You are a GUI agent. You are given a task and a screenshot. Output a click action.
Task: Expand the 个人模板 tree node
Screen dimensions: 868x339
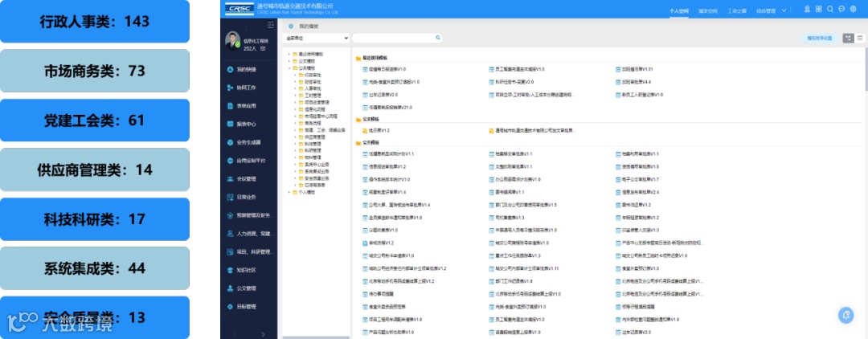(x=289, y=193)
